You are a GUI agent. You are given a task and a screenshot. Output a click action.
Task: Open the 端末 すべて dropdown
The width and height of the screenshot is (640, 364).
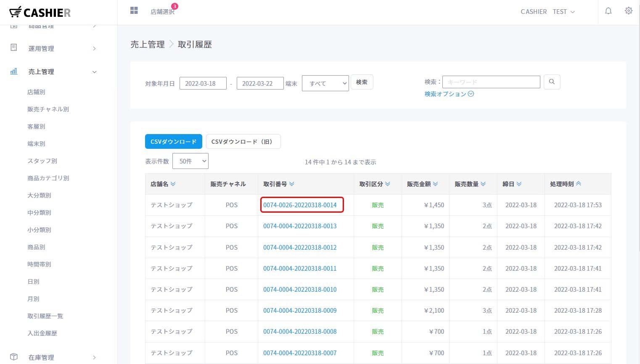[325, 83]
